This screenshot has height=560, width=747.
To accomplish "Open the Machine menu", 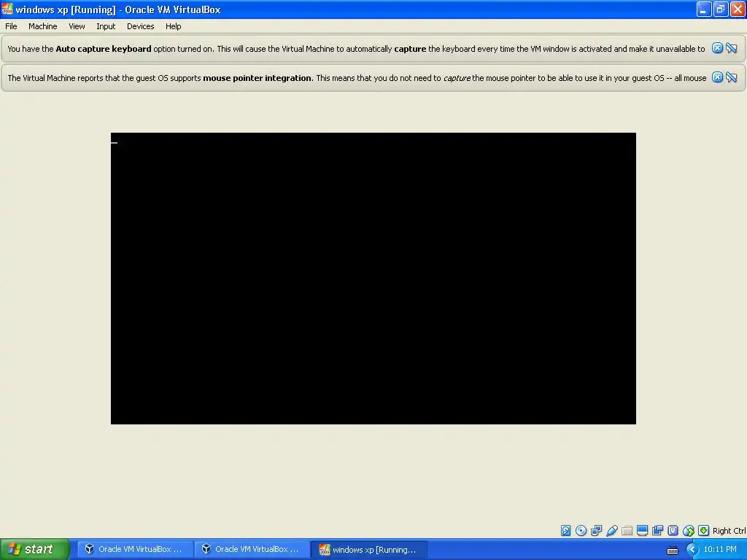I will coord(43,26).
